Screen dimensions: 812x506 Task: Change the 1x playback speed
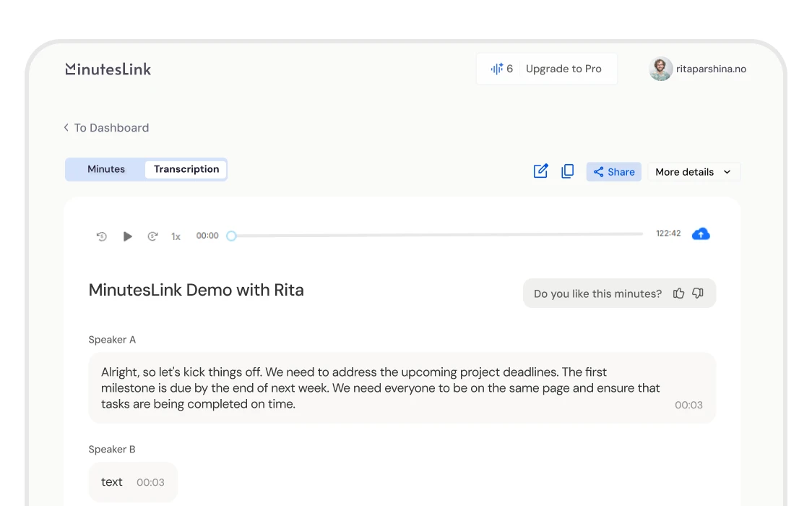[176, 236]
